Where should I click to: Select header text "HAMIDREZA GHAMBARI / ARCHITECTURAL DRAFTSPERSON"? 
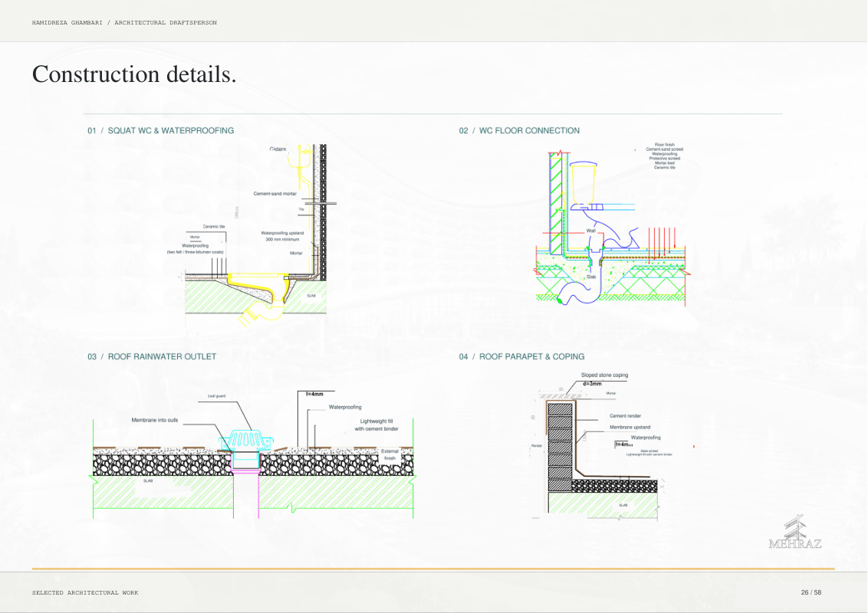[x=124, y=23]
